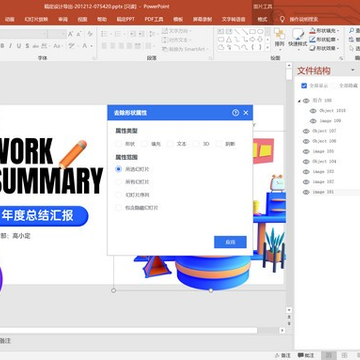
Task: Click the Increase Font Size button
Action: tap(71, 34)
